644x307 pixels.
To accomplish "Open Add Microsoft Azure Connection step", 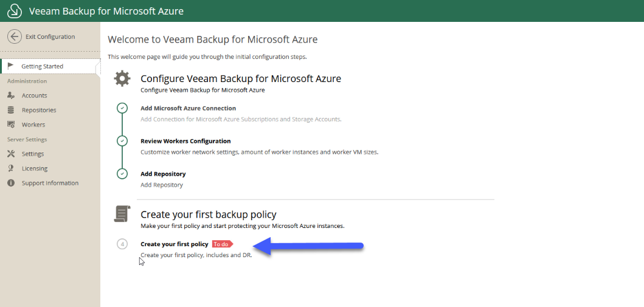I will [188, 108].
